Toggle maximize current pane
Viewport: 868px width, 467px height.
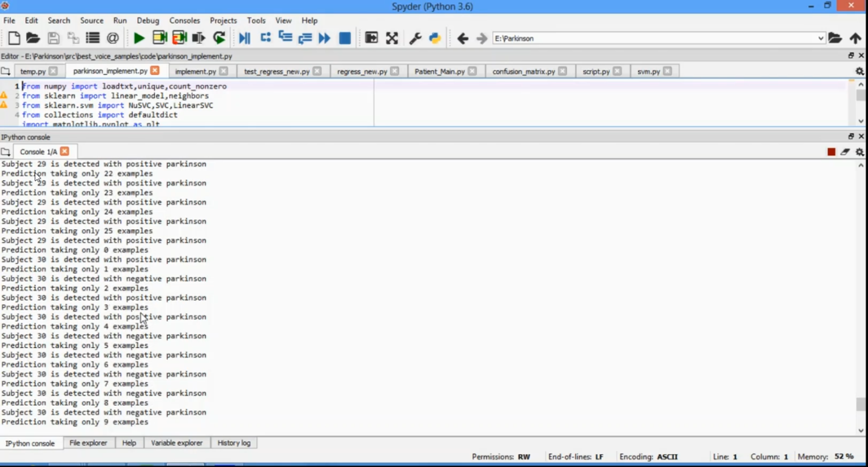(x=372, y=38)
